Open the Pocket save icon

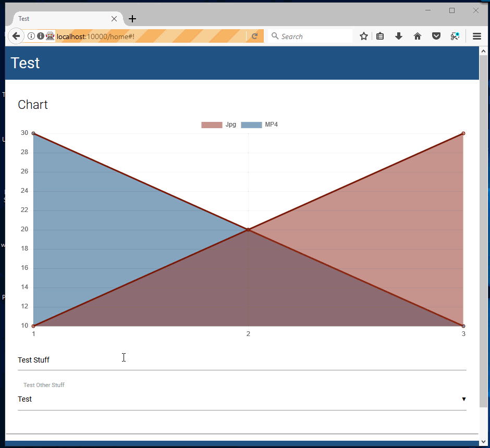[436, 36]
